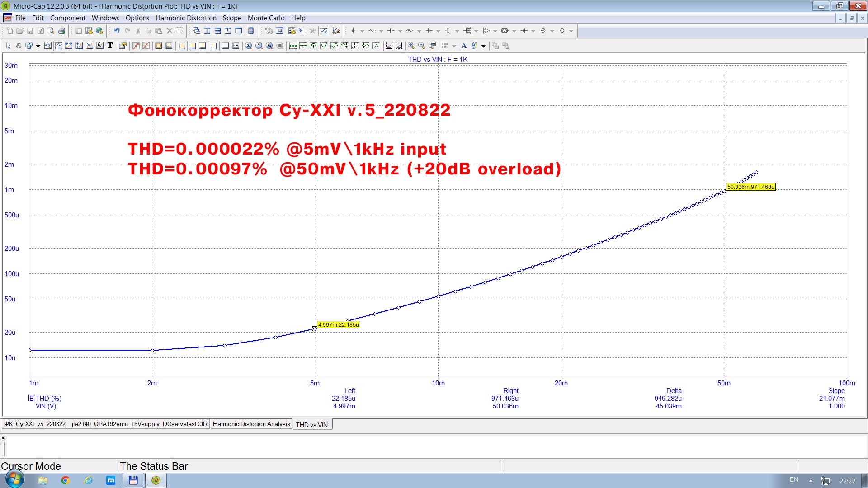The height and width of the screenshot is (488, 868).
Task: Select the pan hand tool icon
Action: 19,46
